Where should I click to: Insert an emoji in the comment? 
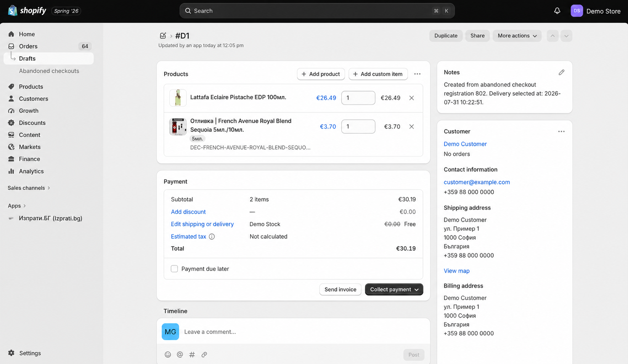[168, 354]
